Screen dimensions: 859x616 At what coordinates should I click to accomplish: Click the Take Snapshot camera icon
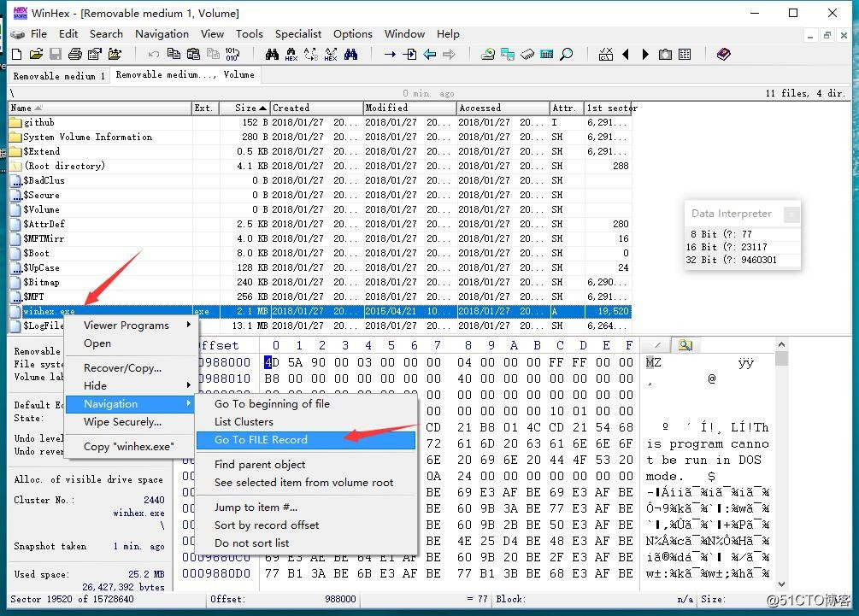pyautogui.click(x=665, y=54)
